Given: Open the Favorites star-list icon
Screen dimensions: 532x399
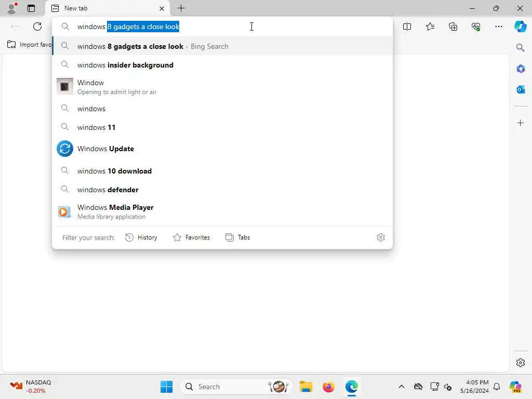Looking at the screenshot, I should coord(430,26).
